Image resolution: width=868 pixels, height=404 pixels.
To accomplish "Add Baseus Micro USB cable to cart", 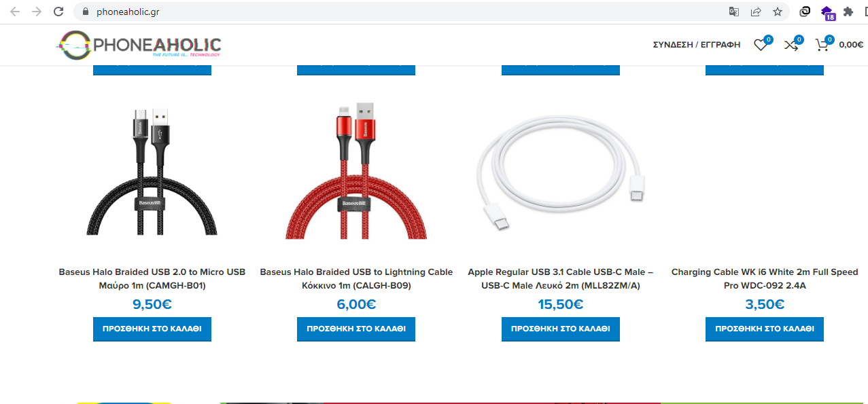I will 152,329.
